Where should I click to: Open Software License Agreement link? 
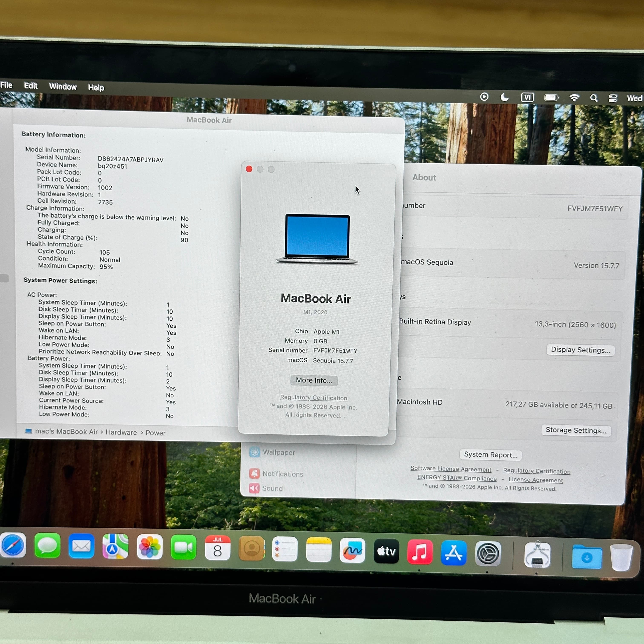[x=451, y=469]
